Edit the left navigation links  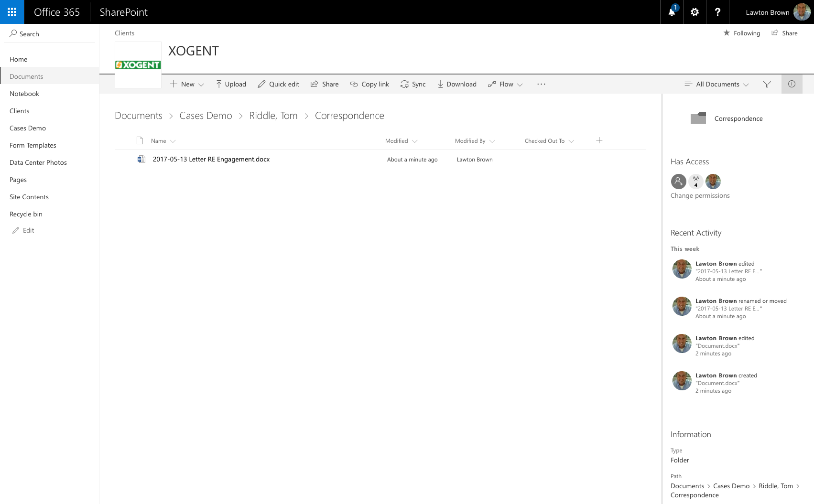click(x=23, y=230)
